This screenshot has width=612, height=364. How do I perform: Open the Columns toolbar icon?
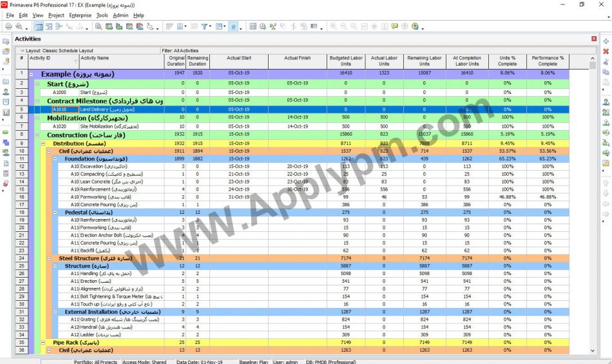(180, 26)
